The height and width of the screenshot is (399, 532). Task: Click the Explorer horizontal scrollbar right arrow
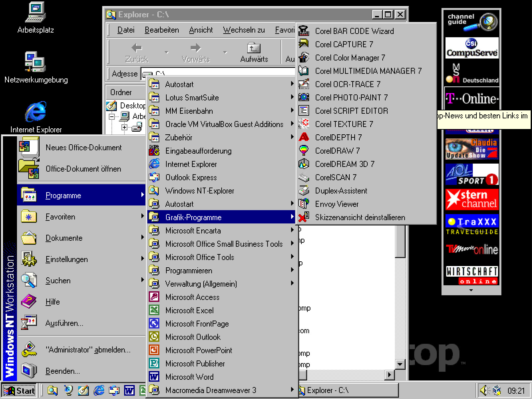(390, 375)
